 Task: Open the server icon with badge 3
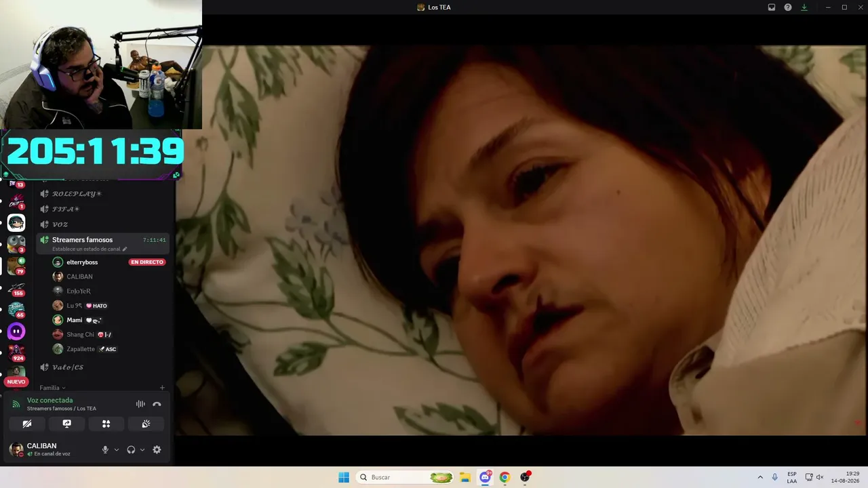pos(16,244)
